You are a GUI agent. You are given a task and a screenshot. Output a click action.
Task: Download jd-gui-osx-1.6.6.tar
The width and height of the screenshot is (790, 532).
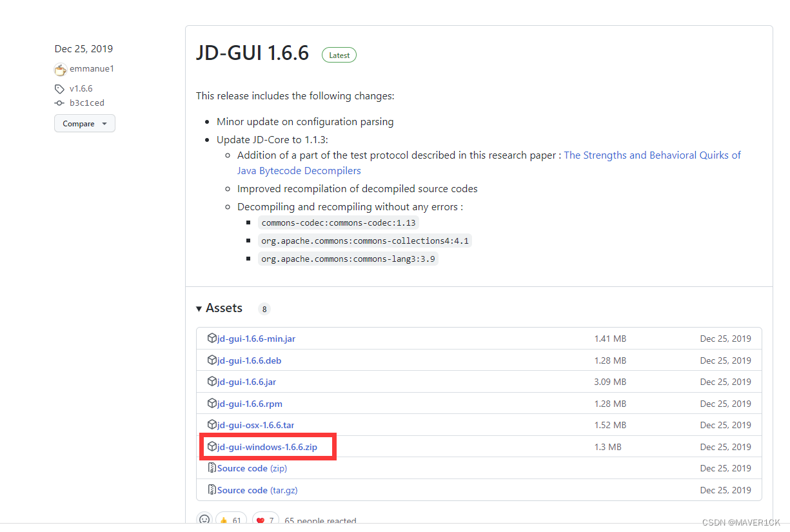pyautogui.click(x=256, y=425)
